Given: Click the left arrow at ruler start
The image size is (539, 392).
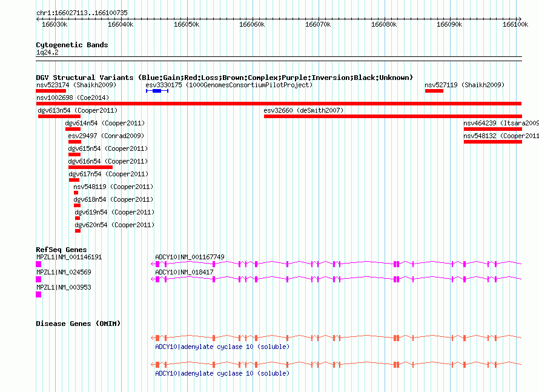Looking at the screenshot, I should [38, 19].
